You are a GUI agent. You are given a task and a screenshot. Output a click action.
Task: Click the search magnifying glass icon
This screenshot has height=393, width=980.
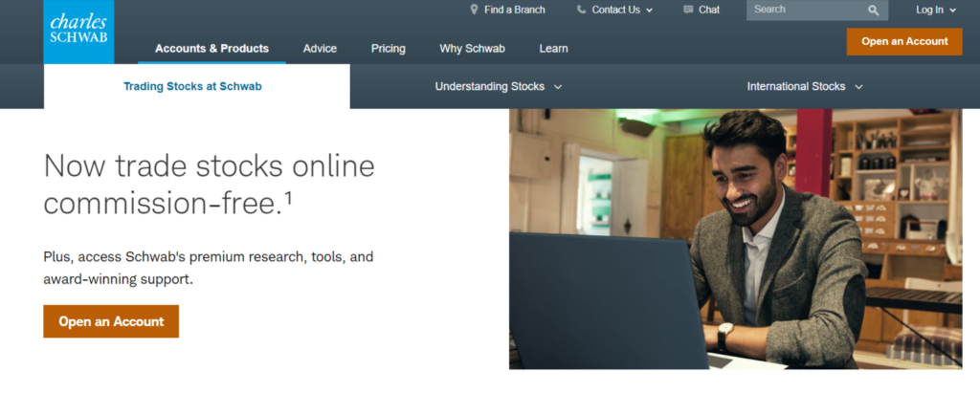pyautogui.click(x=873, y=10)
